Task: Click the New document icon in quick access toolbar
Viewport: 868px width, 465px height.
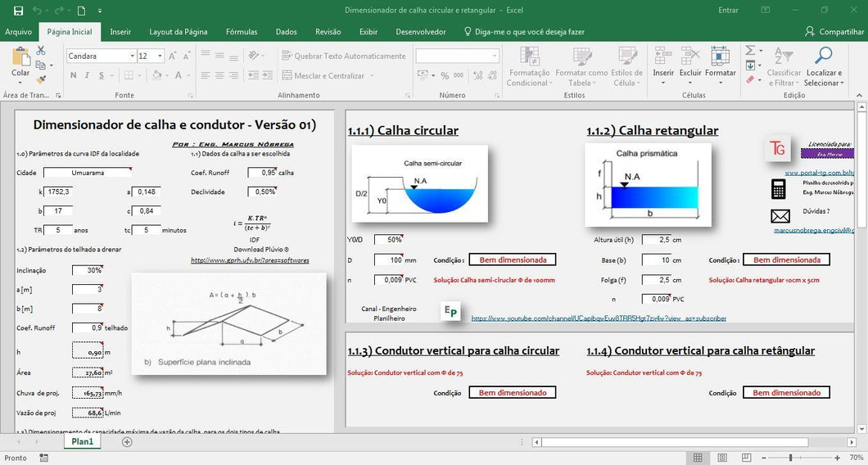Action: click(x=81, y=11)
